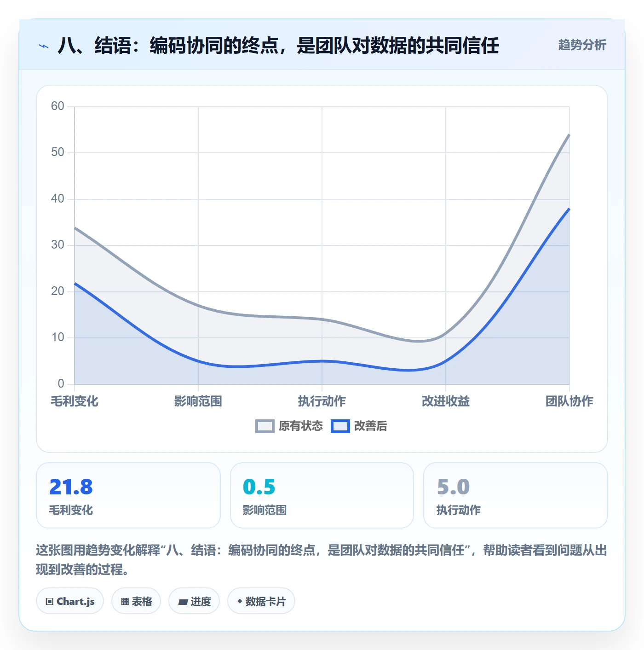Click the 团队协作 x-axis label
Screen dimensions: 644x650
point(569,401)
